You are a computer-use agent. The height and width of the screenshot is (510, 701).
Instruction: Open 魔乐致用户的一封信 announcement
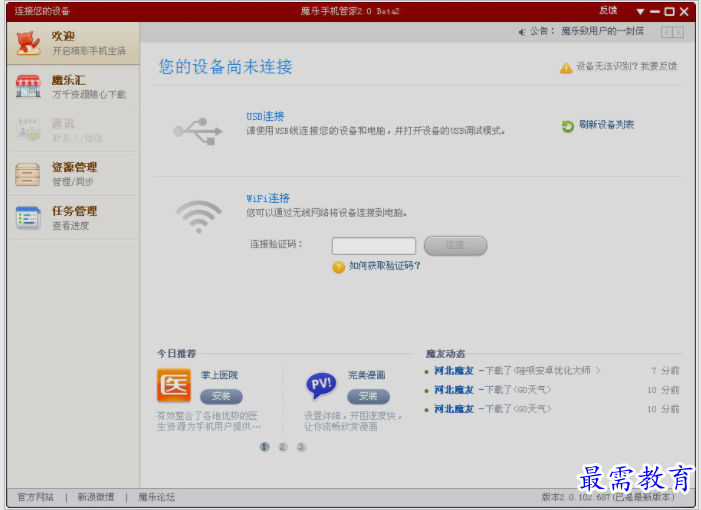pyautogui.click(x=602, y=31)
